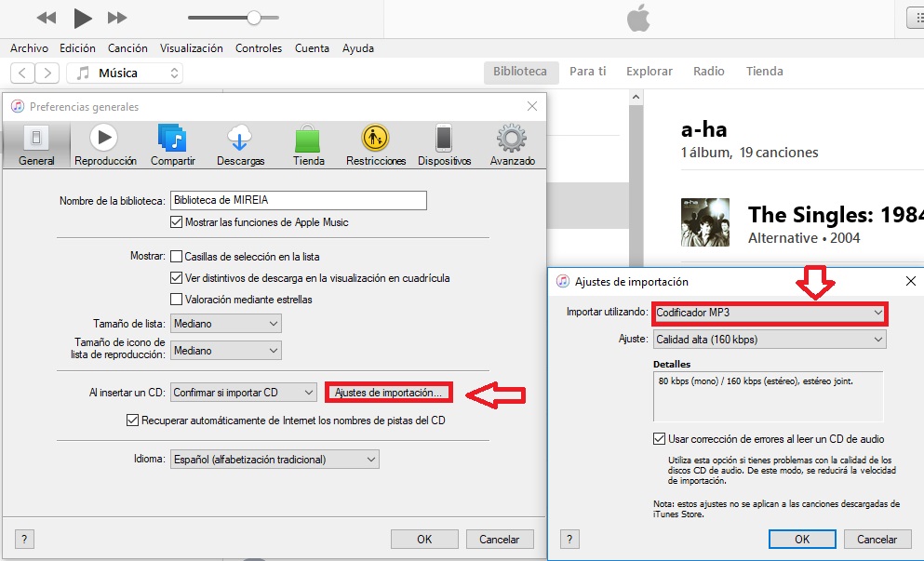Close the Preferencias generales dialog
The height and width of the screenshot is (561, 924).
point(532,106)
